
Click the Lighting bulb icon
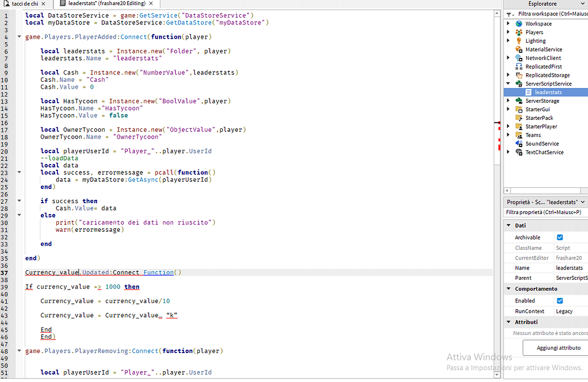click(519, 41)
